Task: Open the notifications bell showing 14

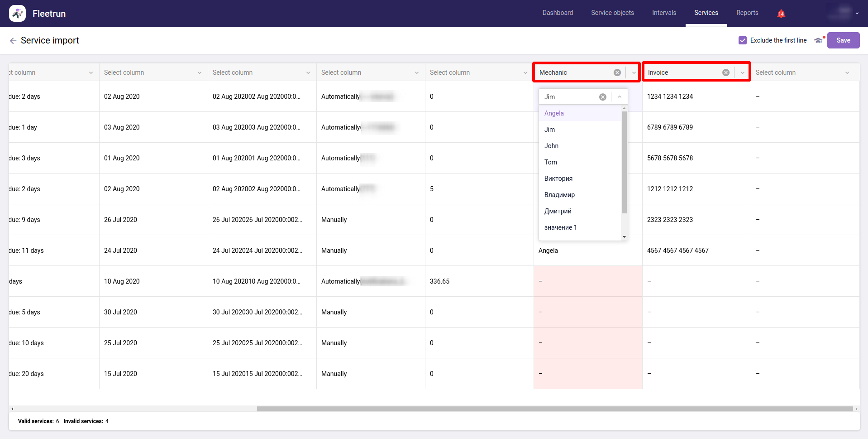Action: coord(781,14)
